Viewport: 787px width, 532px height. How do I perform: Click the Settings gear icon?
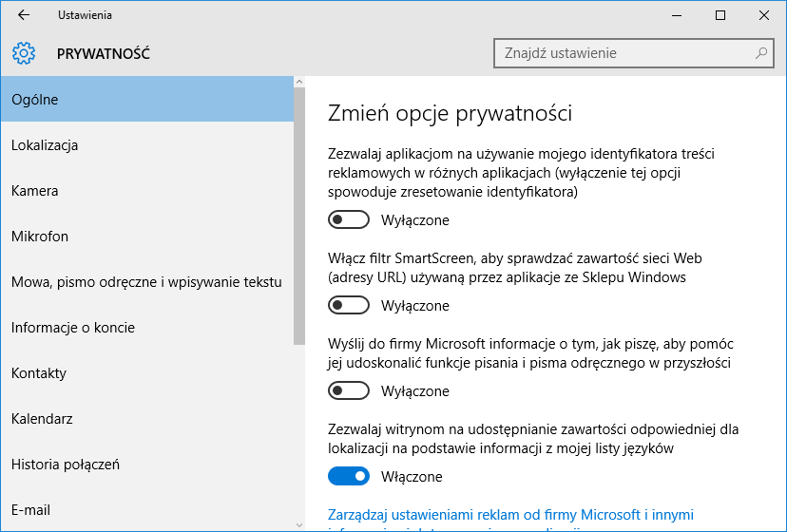[x=24, y=53]
